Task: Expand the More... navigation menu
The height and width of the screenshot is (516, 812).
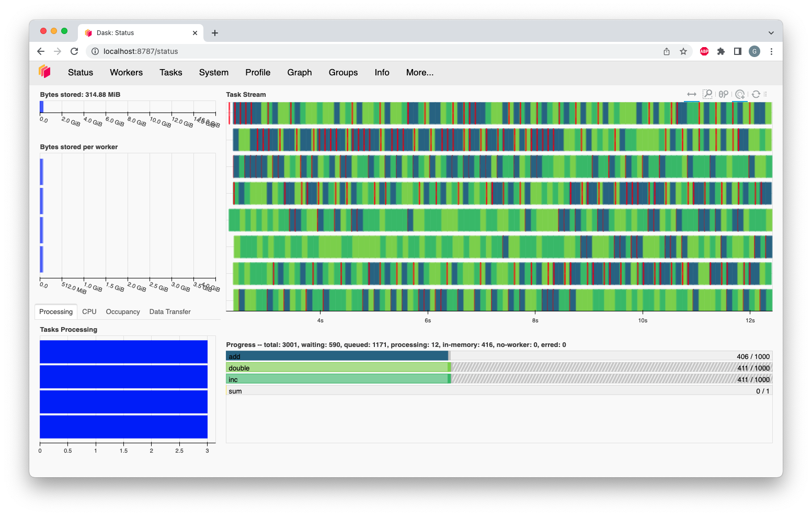Action: [x=419, y=72]
